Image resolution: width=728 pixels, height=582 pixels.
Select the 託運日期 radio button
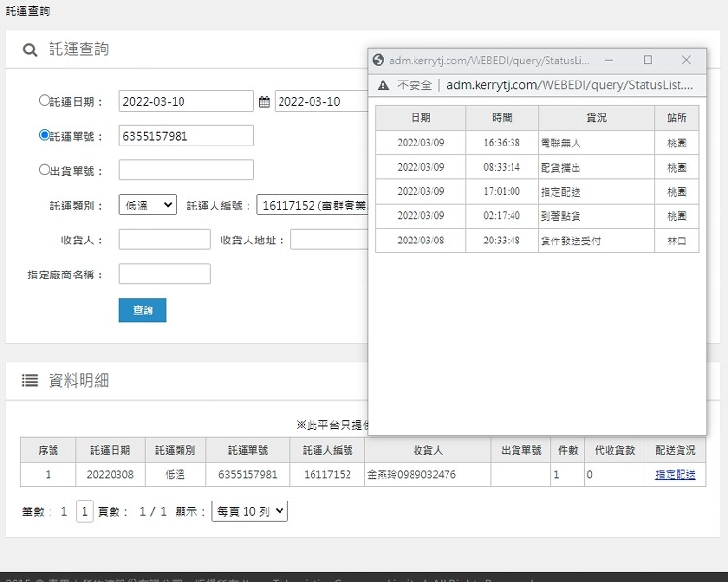tap(44, 100)
